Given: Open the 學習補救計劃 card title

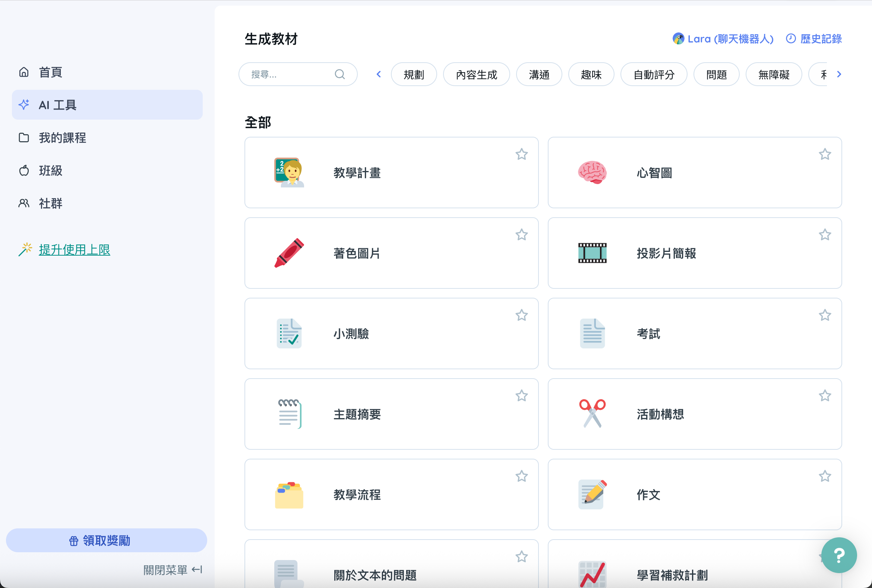Looking at the screenshot, I should pos(672,575).
